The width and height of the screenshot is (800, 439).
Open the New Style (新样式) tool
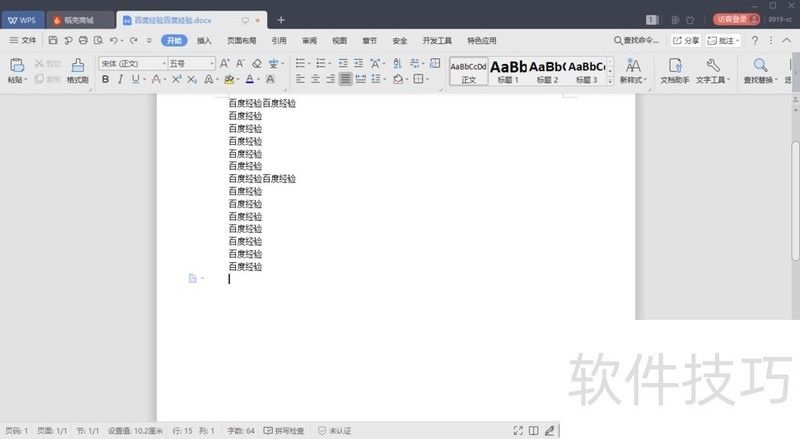[633, 70]
